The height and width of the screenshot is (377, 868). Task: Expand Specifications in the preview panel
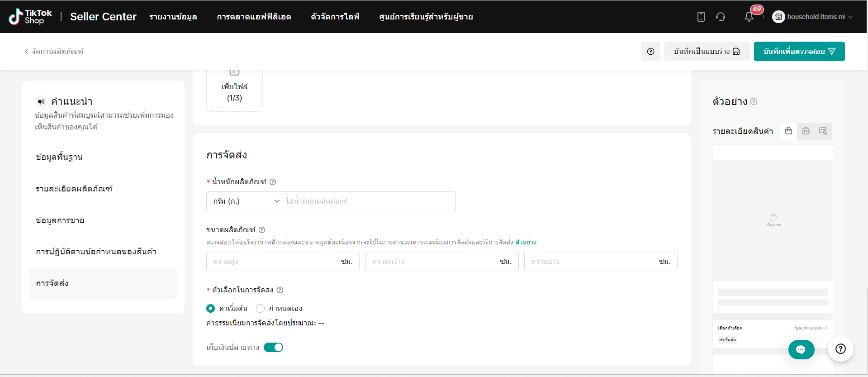click(810, 328)
